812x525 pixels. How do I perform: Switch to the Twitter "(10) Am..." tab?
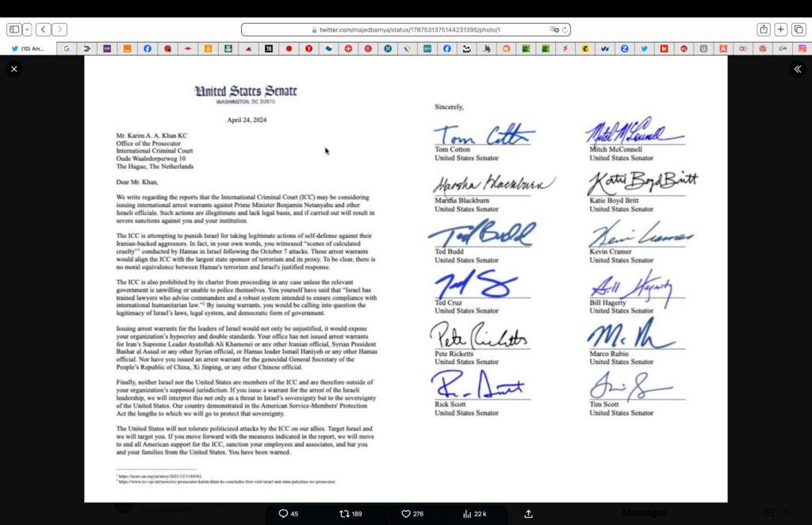click(28, 48)
